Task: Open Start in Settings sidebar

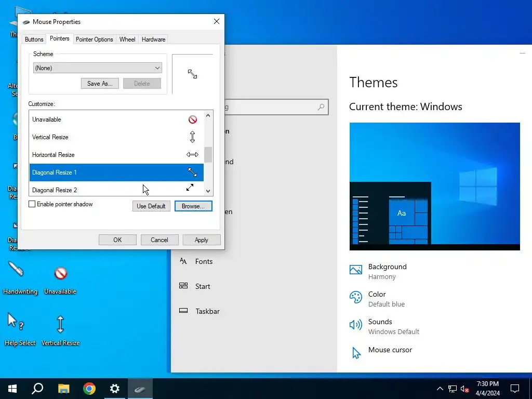Action: point(203,286)
